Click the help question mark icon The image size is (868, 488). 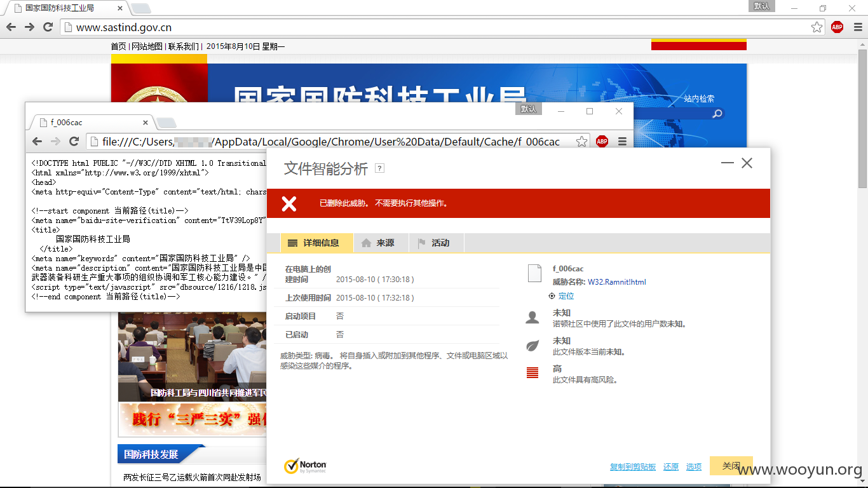point(380,168)
